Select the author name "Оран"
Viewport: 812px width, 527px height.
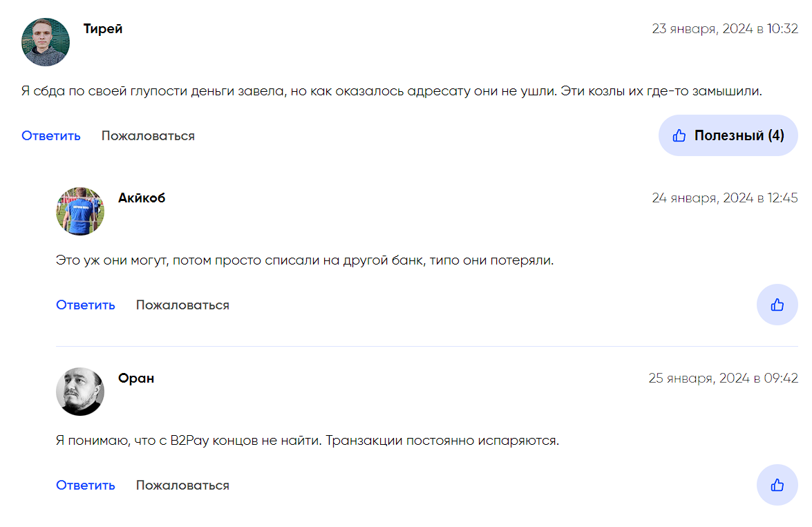tap(136, 379)
